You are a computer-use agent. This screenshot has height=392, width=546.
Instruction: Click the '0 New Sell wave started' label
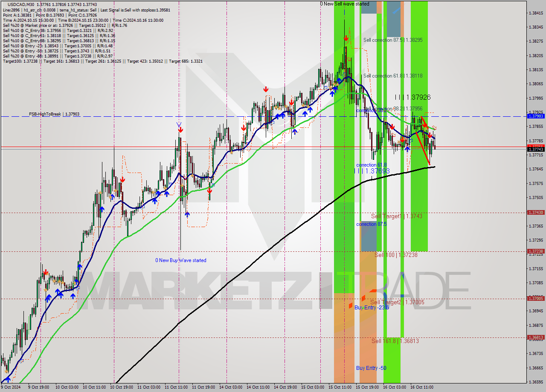tap(345, 4)
